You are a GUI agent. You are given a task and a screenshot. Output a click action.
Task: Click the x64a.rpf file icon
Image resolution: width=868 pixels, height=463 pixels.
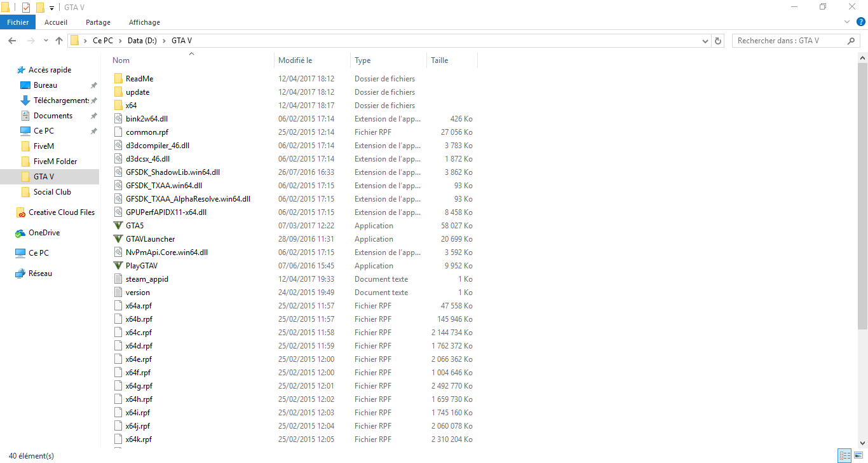pyautogui.click(x=118, y=306)
